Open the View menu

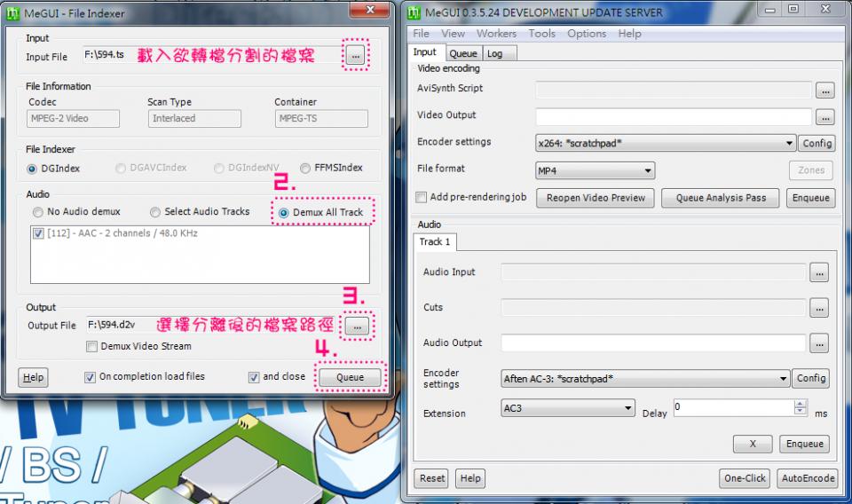click(454, 34)
